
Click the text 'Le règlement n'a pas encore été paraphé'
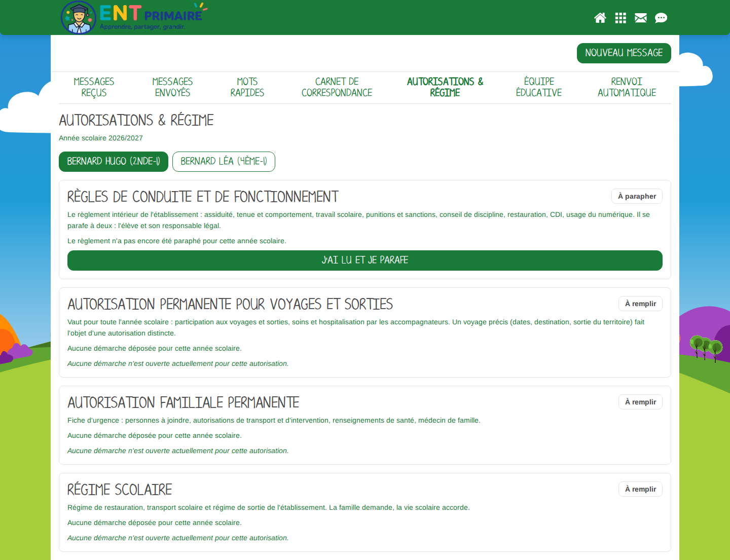pos(177,241)
